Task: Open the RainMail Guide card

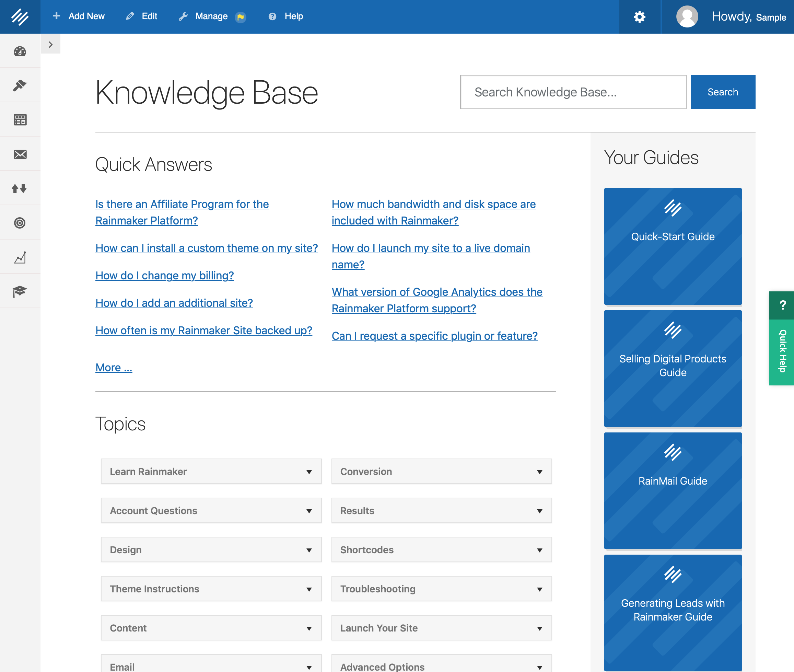Action: pos(673,491)
